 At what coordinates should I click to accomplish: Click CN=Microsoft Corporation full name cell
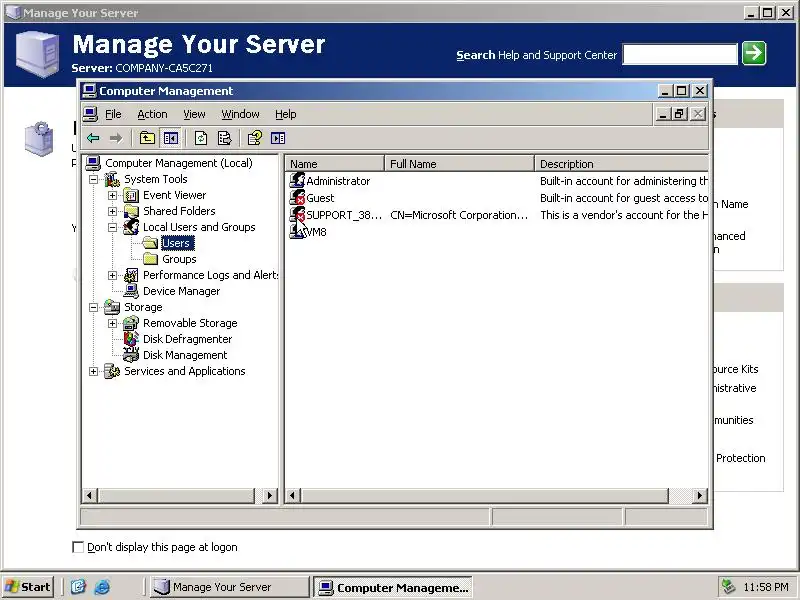pyautogui.click(x=459, y=215)
